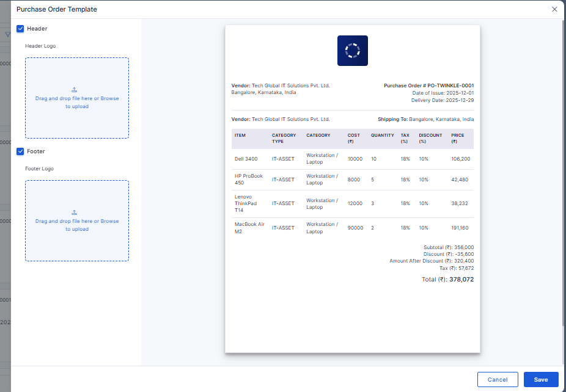The image size is (566, 392).
Task: Click the company logo in the preview
Action: (x=353, y=51)
